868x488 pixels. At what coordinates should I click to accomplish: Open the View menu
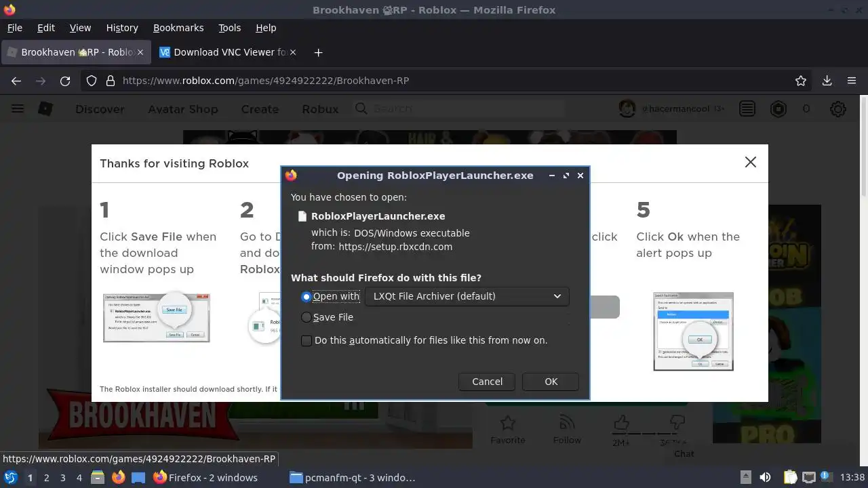tap(80, 28)
